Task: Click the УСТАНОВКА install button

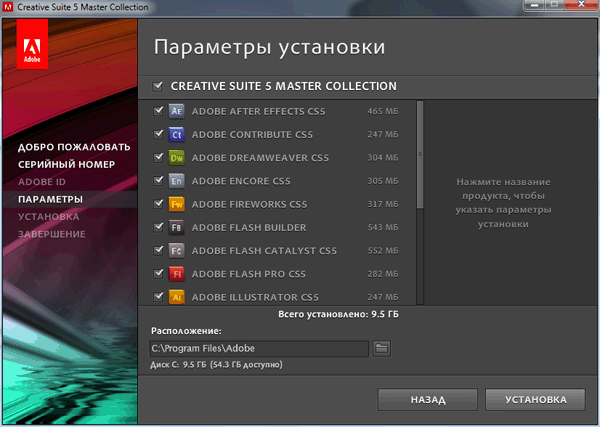Action: (535, 400)
